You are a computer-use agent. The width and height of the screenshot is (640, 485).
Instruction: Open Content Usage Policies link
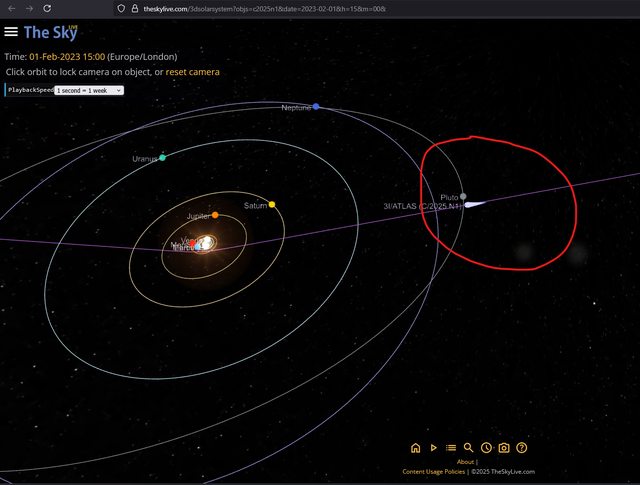pos(433,472)
